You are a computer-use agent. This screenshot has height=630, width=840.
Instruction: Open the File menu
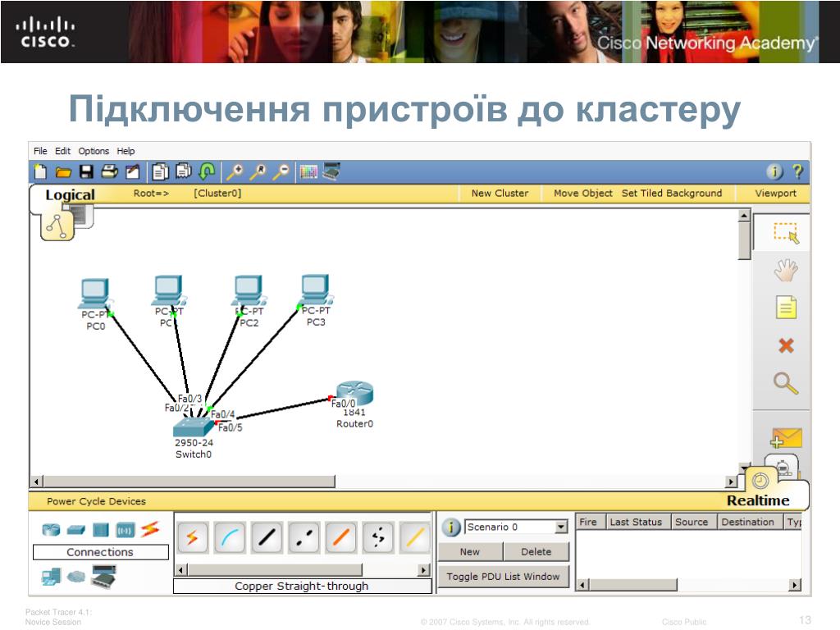(40, 151)
